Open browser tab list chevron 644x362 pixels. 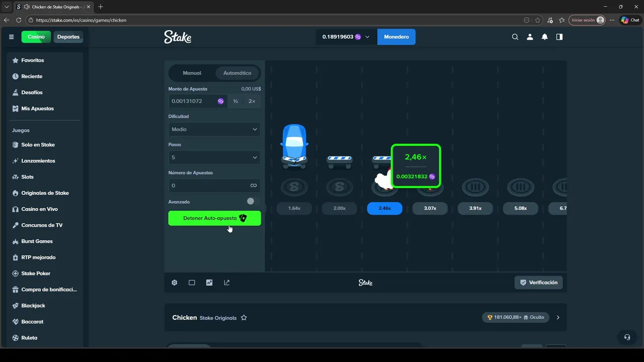click(7, 7)
